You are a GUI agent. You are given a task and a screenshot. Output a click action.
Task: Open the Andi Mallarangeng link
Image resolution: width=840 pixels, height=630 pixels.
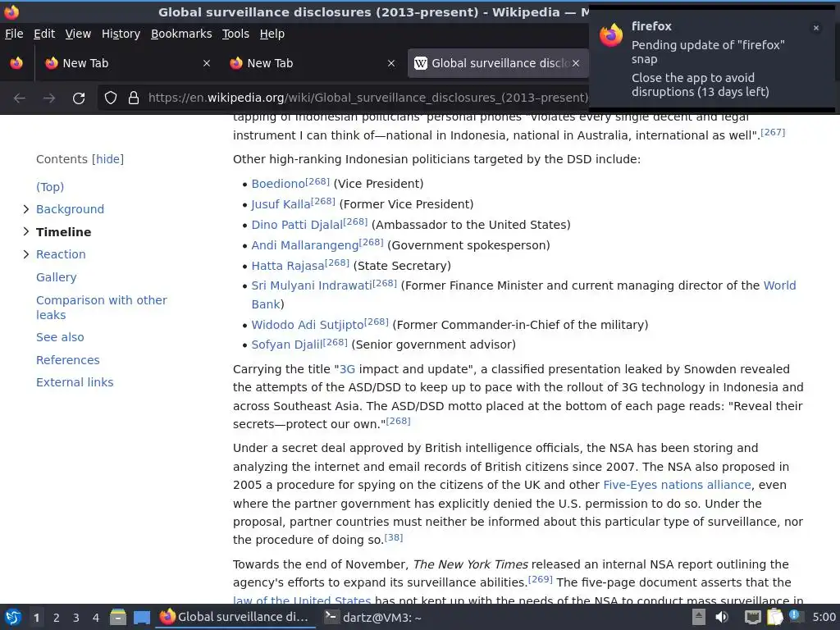(305, 245)
